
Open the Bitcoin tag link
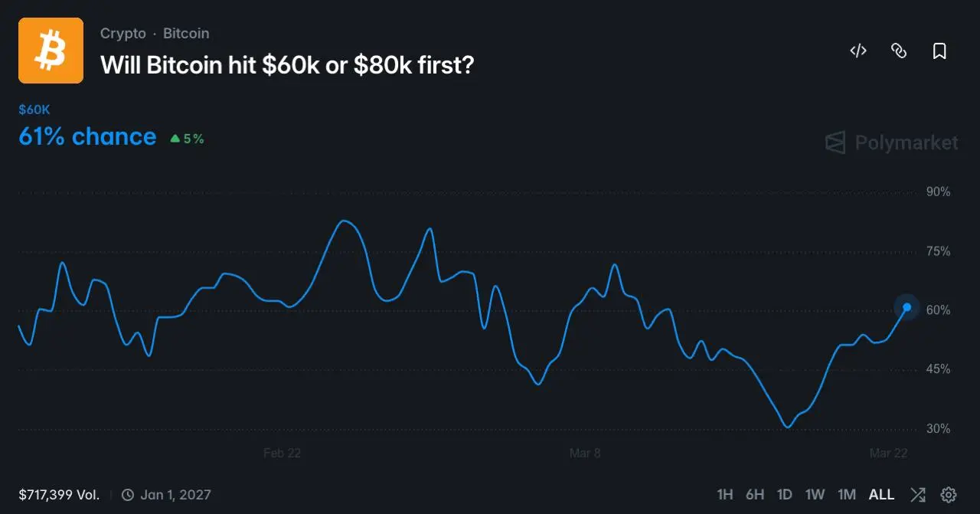tap(186, 34)
